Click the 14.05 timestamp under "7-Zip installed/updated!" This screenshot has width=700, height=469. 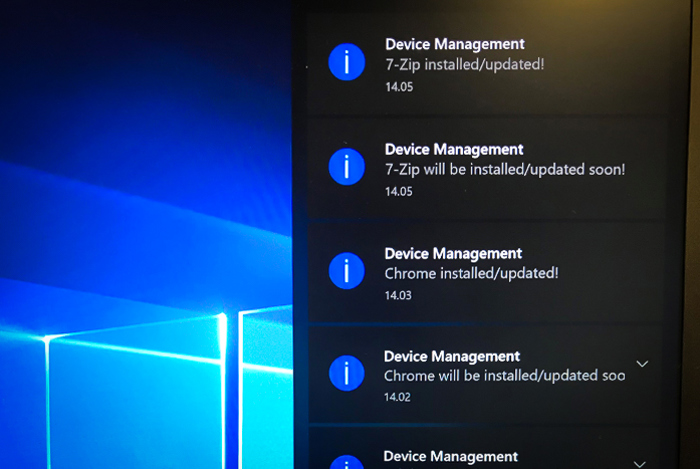[399, 87]
